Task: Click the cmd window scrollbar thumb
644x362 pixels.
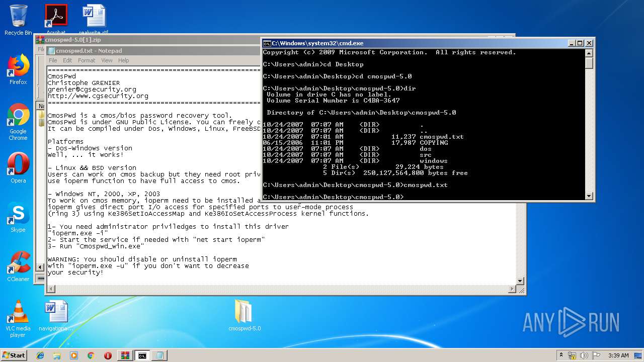Action: pyautogui.click(x=589, y=63)
